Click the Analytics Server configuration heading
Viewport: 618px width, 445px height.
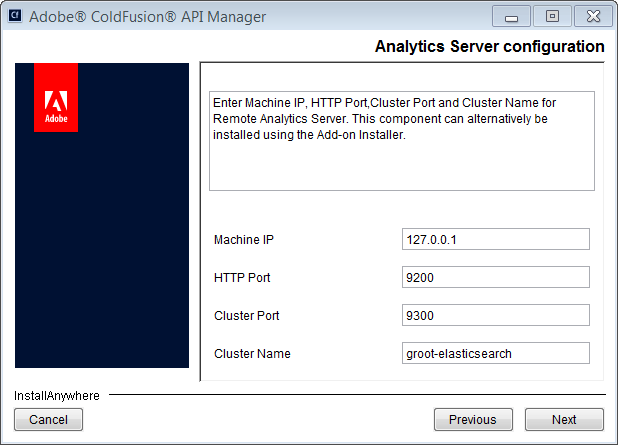pyautogui.click(x=489, y=47)
